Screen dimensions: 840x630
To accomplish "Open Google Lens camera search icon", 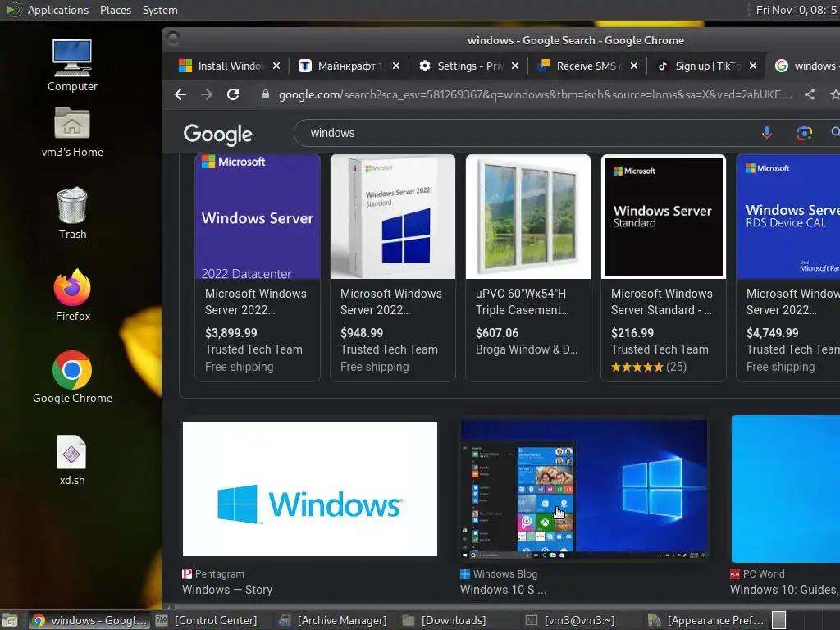I will pos(804,133).
